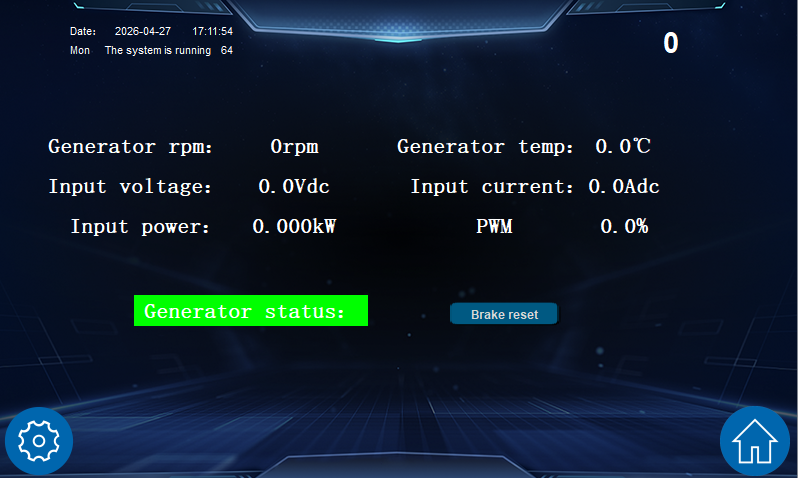798x478 pixels.
Task: Click the large 0 counter at top right
Action: tap(671, 43)
